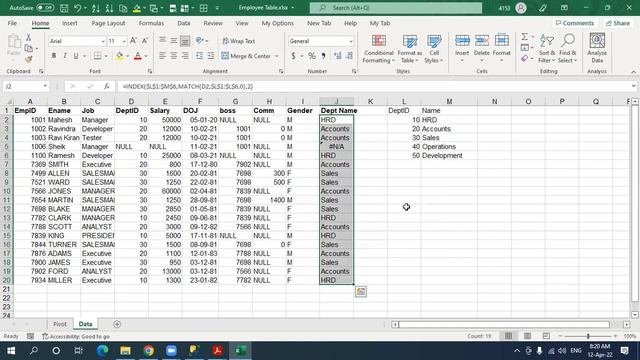
Task: Click the Save icon in title bar
Action: coord(64,8)
